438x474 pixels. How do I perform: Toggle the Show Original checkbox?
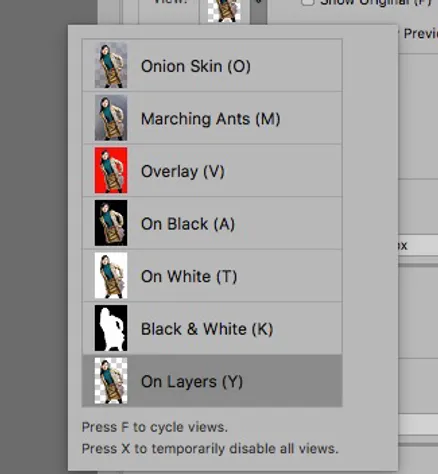pyautogui.click(x=307, y=2)
